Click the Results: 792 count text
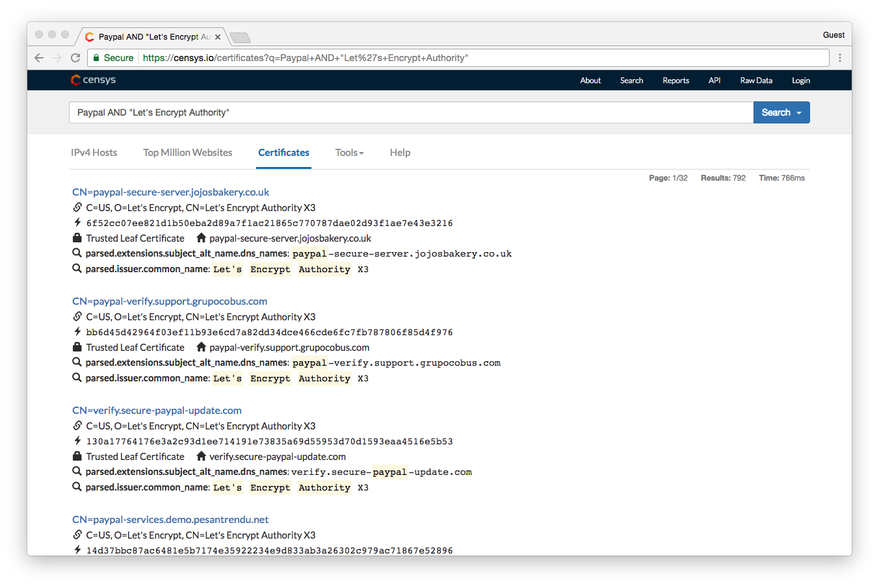Screen dimensions: 879x588 723,178
